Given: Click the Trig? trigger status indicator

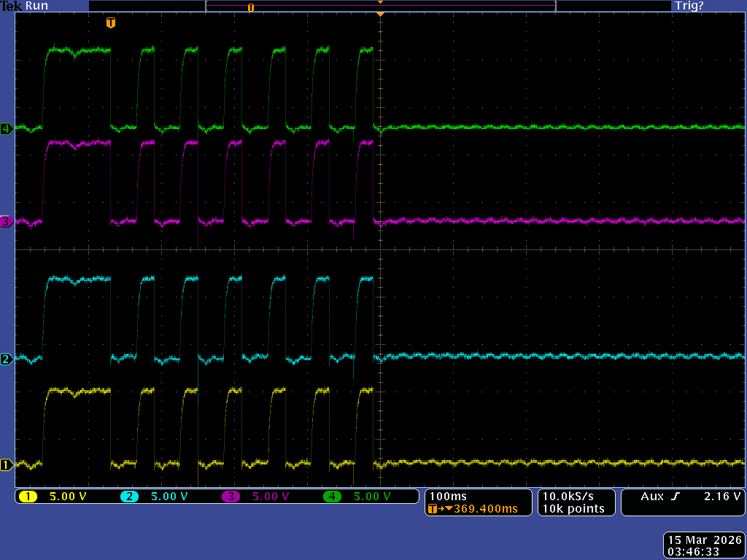Looking at the screenshot, I should pyautogui.click(x=688, y=6).
